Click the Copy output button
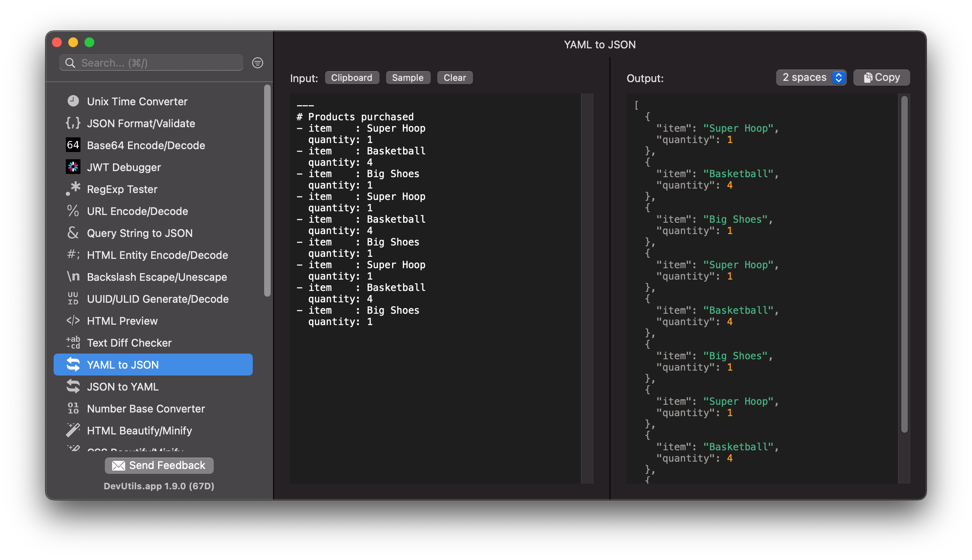The image size is (972, 560). 881,78
